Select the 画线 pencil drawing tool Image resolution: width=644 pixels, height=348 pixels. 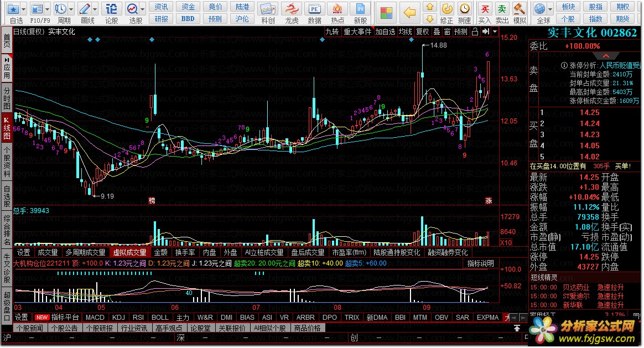click(x=85, y=9)
